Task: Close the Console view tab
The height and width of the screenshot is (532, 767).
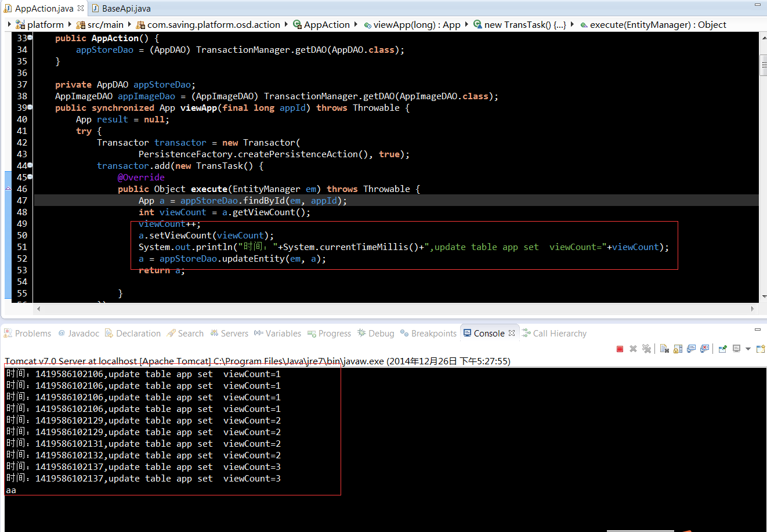Action: point(512,333)
